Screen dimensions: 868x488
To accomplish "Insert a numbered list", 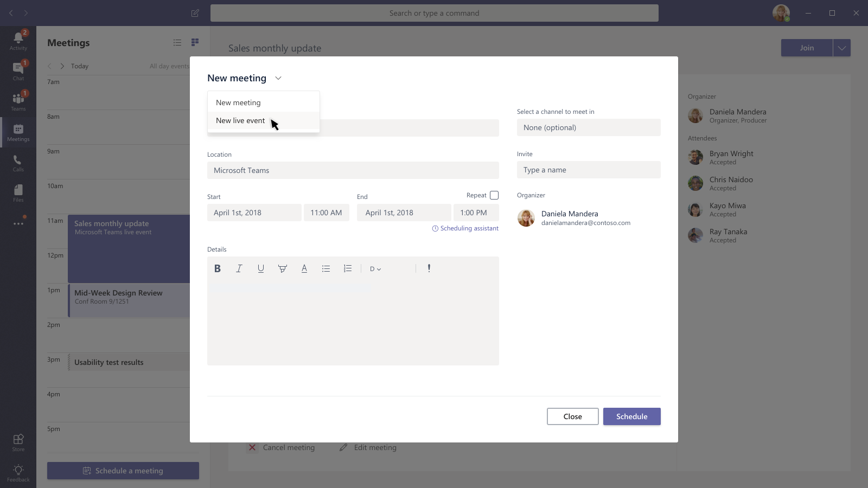I will 348,268.
